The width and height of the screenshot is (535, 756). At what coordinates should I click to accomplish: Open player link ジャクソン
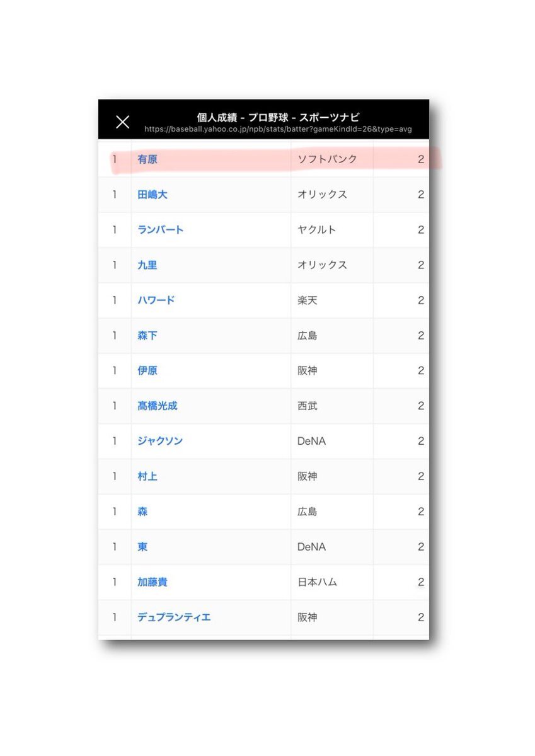coord(160,441)
